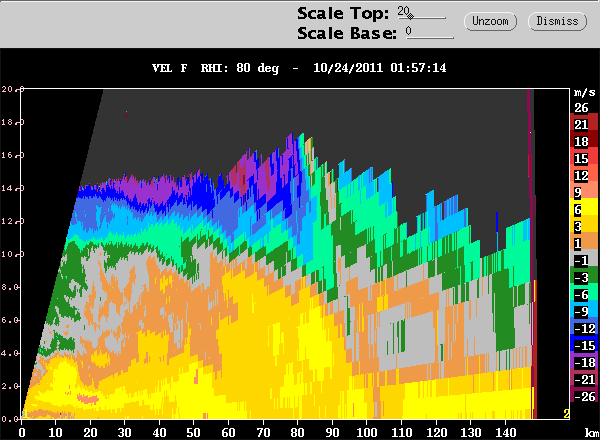
Task: Select the 21 m/s red legend swatch
Action: pyautogui.click(x=580, y=124)
